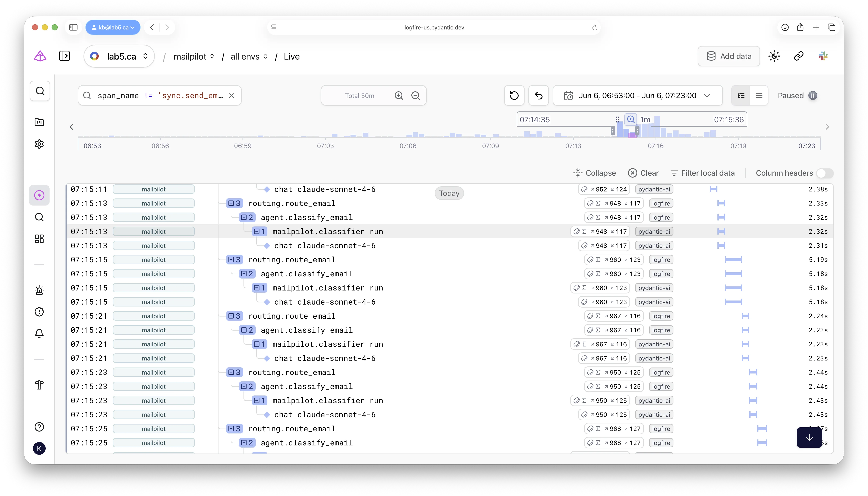Open the Jun 6 date range picker
Image resolution: width=868 pixels, height=496 pixels.
click(x=638, y=96)
